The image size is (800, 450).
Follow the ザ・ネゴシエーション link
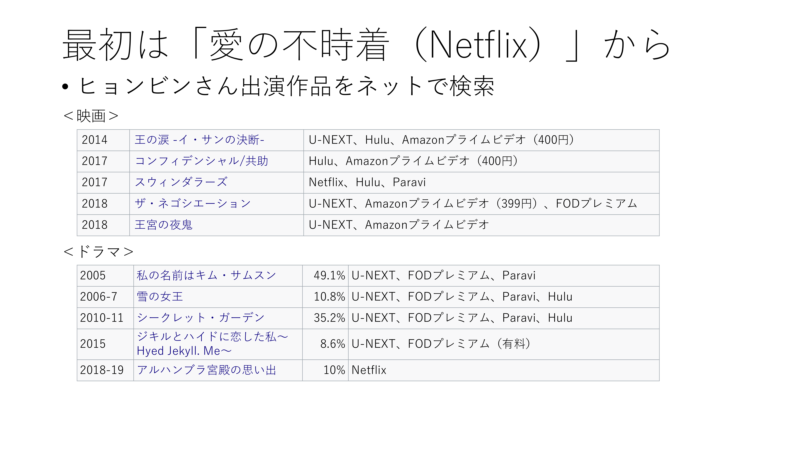(193, 203)
